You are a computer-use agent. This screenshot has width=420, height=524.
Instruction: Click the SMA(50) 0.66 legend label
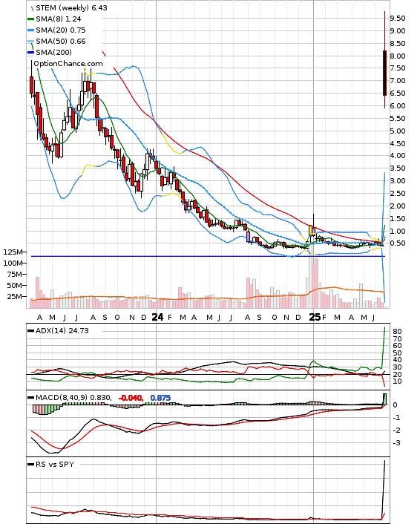click(61, 41)
